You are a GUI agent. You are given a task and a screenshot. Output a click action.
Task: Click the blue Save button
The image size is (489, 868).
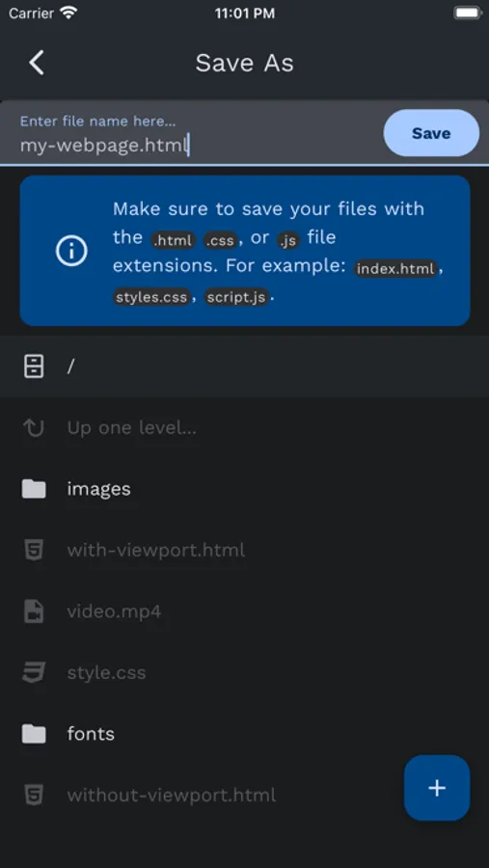(x=431, y=133)
